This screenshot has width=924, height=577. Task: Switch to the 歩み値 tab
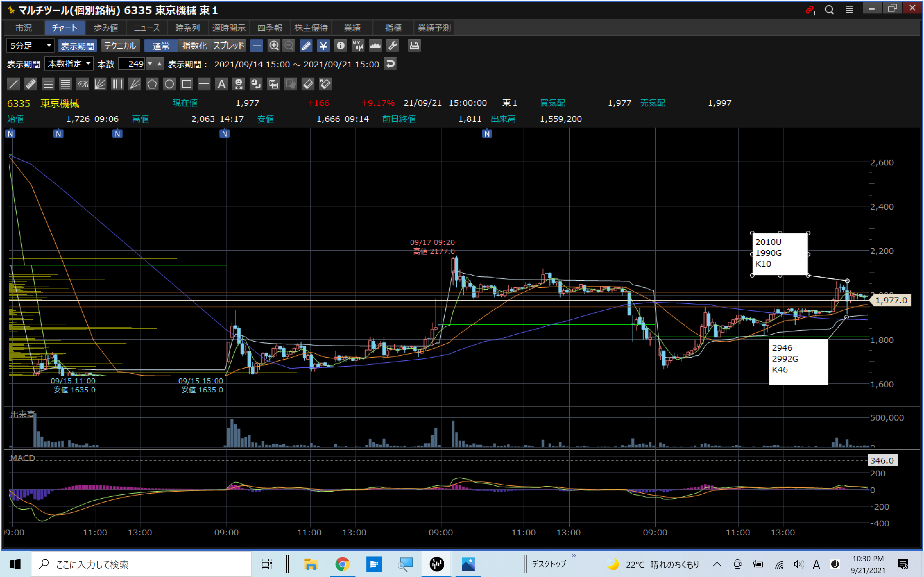click(106, 28)
